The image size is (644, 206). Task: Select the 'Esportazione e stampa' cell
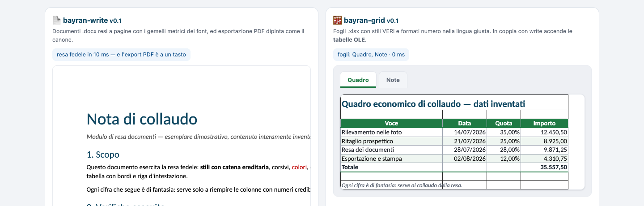click(391, 159)
